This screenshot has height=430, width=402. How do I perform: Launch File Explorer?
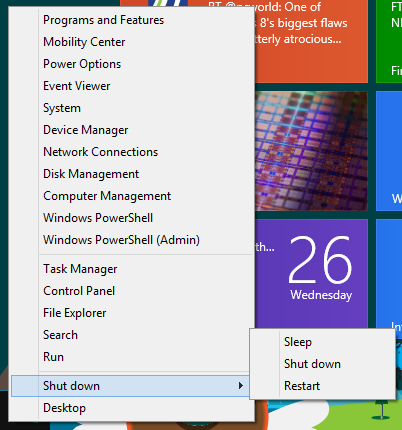click(75, 313)
